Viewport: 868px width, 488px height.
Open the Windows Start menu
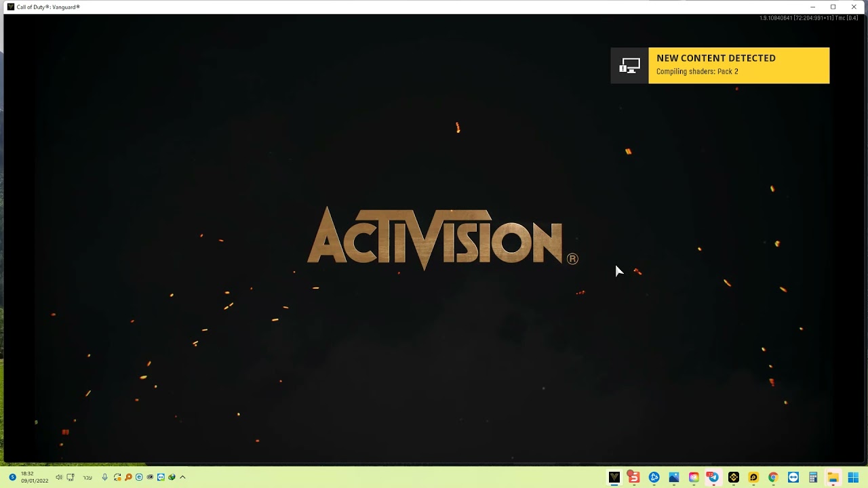853,477
